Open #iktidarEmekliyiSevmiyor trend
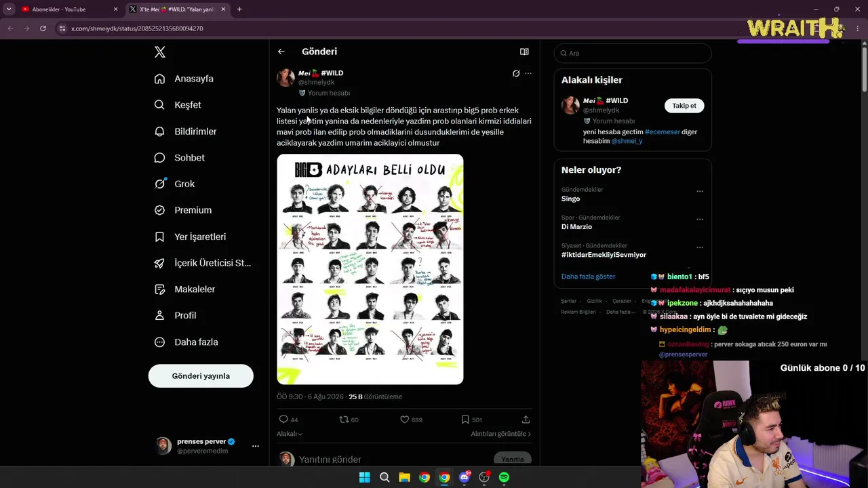The image size is (868, 488). point(604,255)
